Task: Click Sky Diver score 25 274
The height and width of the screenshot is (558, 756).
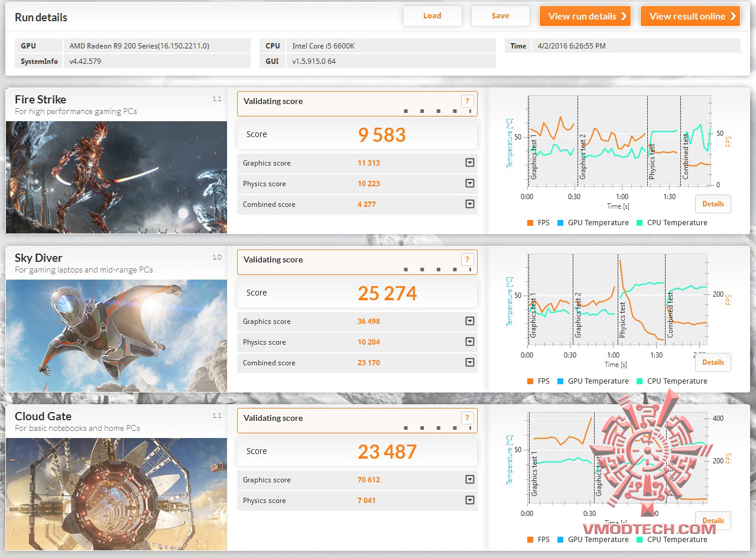Action: [387, 293]
